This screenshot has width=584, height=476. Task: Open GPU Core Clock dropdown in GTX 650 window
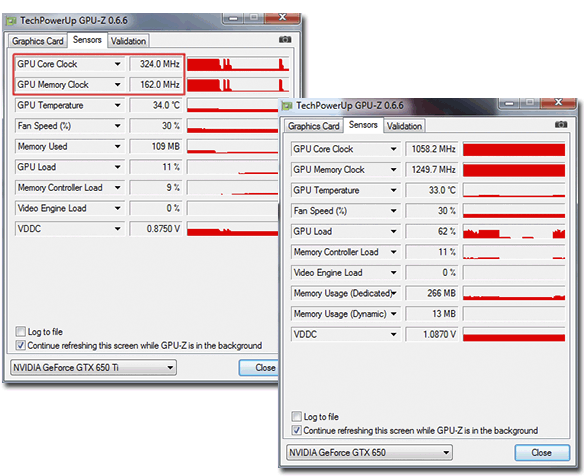pos(393,149)
